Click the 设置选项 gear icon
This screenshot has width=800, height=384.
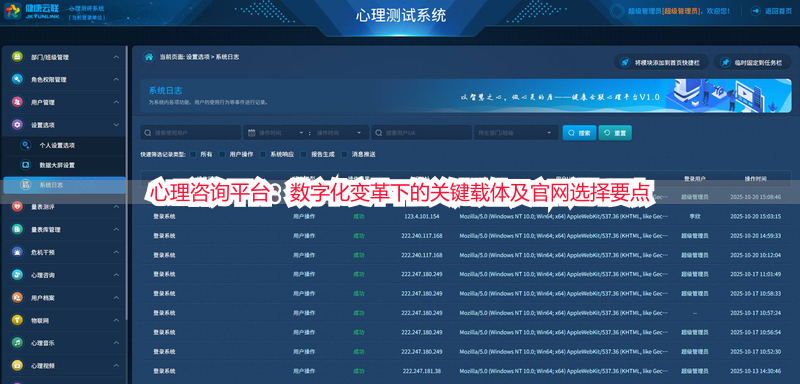[17, 124]
